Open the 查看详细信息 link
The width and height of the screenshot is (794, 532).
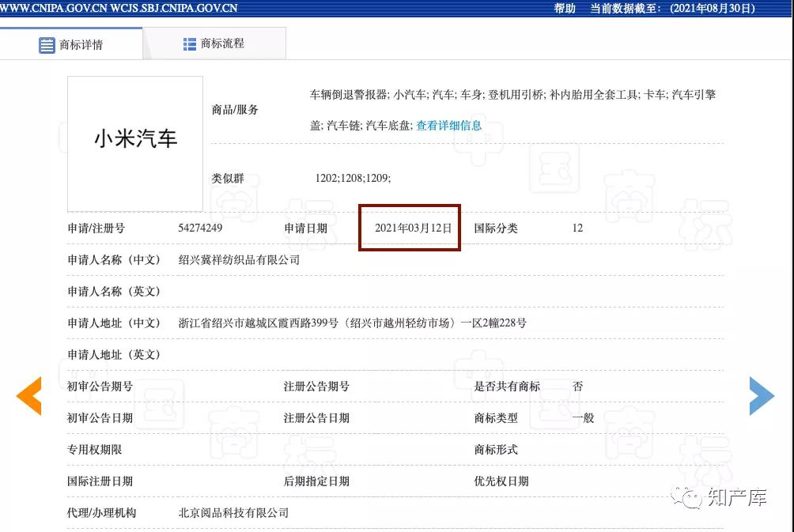448,126
